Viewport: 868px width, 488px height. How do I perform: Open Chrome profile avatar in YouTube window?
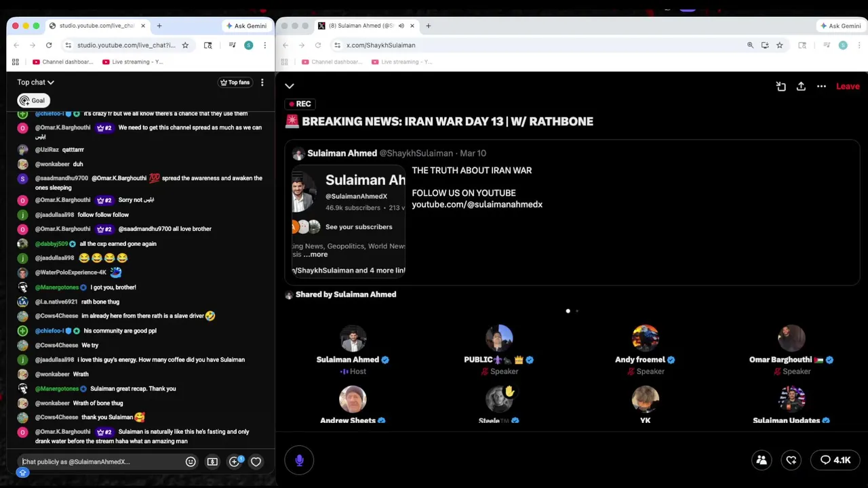pos(248,45)
